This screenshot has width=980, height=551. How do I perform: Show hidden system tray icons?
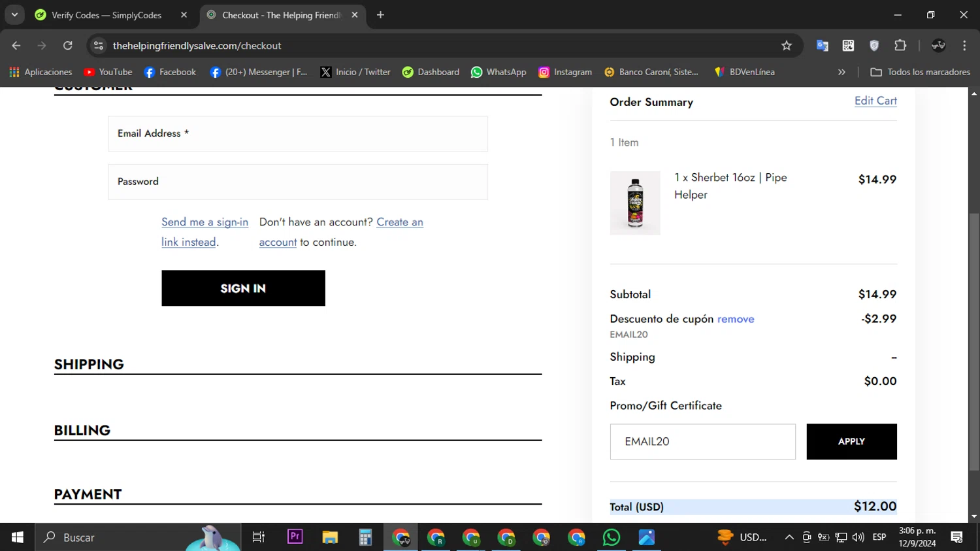point(789,537)
